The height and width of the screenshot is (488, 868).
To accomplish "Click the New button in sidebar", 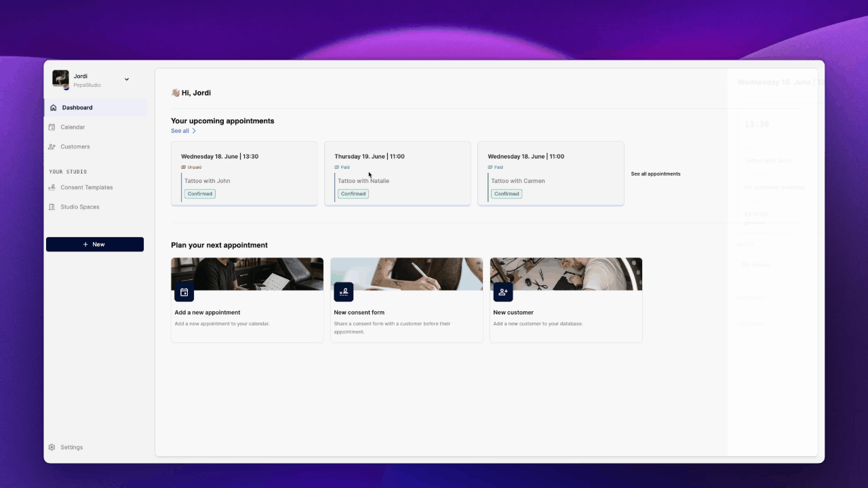I will tap(95, 245).
